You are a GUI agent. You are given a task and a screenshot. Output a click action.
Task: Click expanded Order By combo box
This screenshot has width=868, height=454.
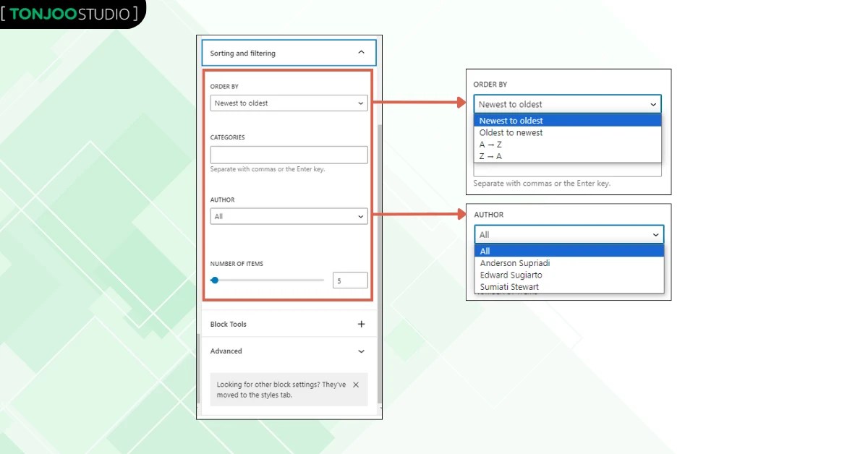pyautogui.click(x=568, y=104)
